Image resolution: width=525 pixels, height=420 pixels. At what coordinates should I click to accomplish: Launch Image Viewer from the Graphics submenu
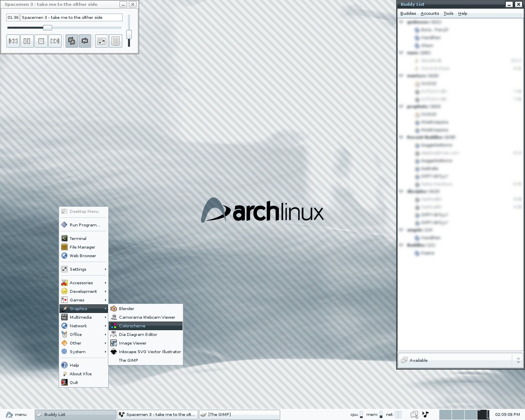(x=146, y=343)
